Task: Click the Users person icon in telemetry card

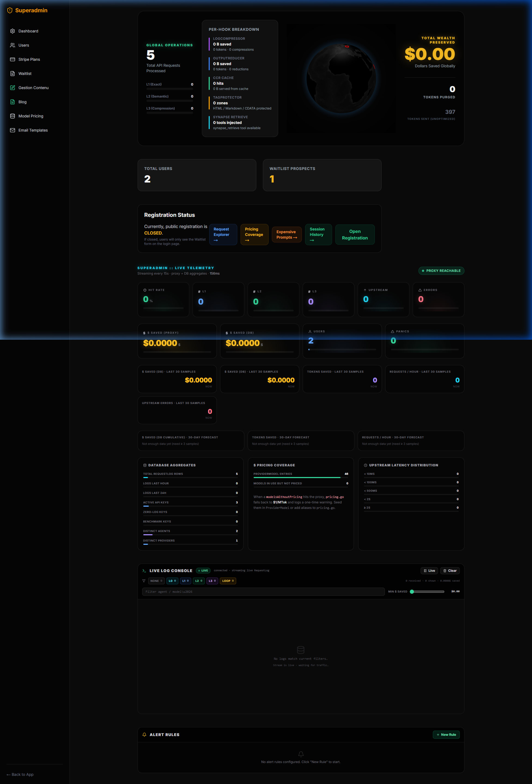Action: tap(310, 332)
